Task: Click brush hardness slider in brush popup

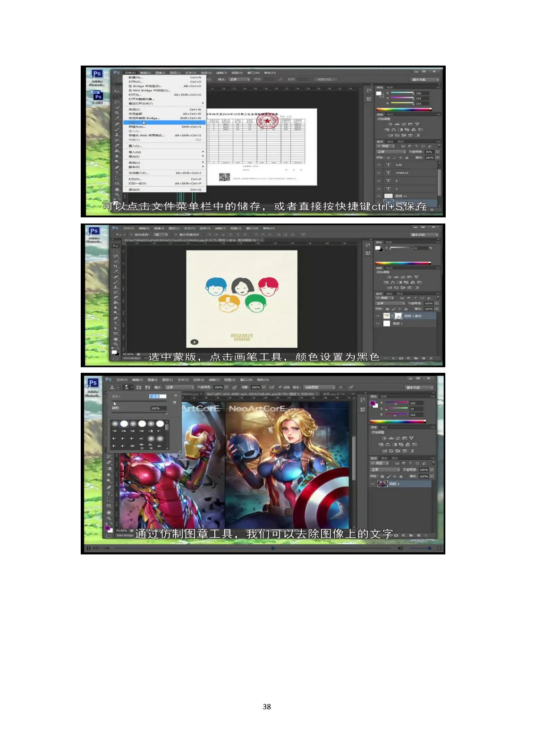Action: (x=140, y=412)
